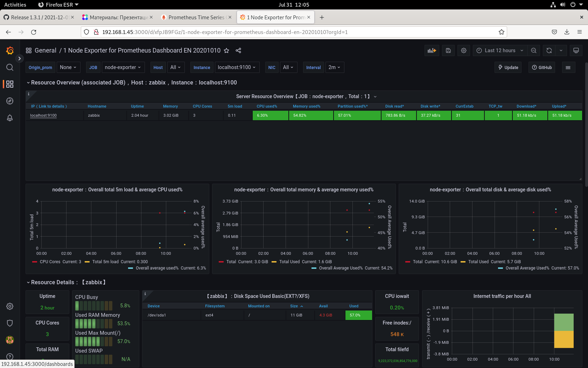Toggle Total Used memory legend swatch
Screen dimensions: 588x368
coord(274,262)
